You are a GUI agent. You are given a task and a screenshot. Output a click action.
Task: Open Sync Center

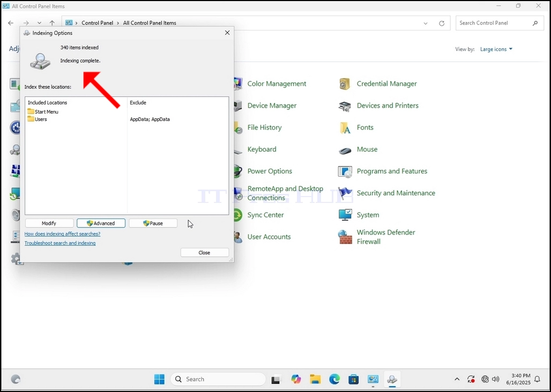265,215
